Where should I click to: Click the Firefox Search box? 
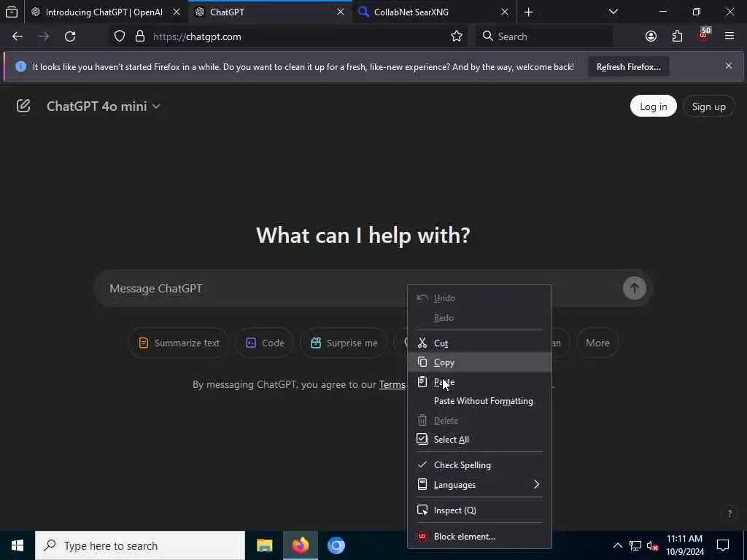coord(543,36)
